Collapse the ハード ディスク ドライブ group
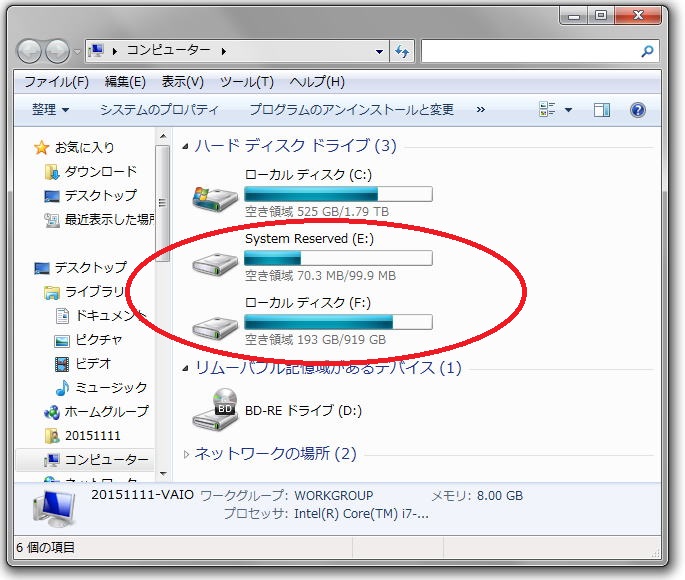685x580 pixels. pos(187,146)
